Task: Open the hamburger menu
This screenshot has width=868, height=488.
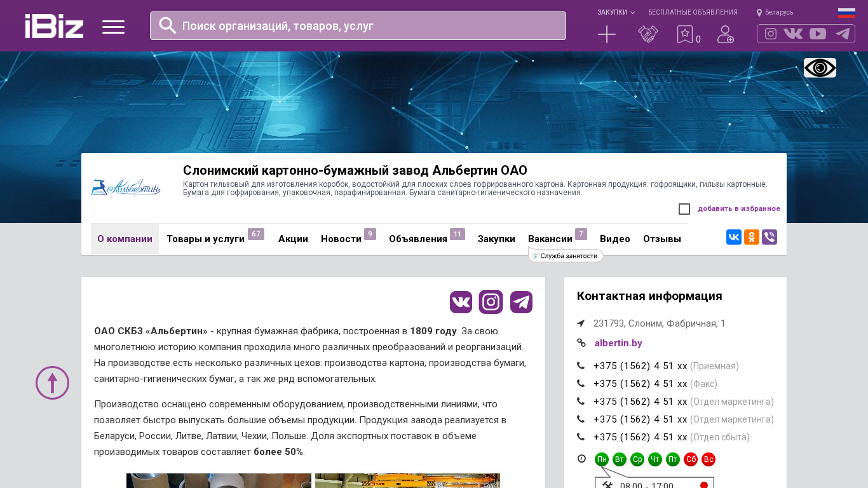Action: 113,27
